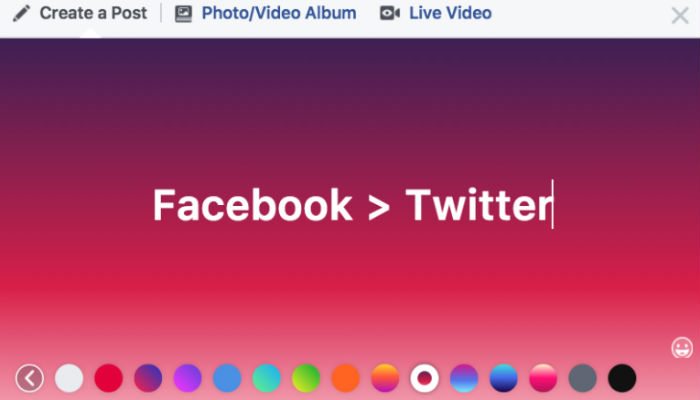
Task: Click the pencil icon beside Create a Post
Action: pyautogui.click(x=21, y=13)
